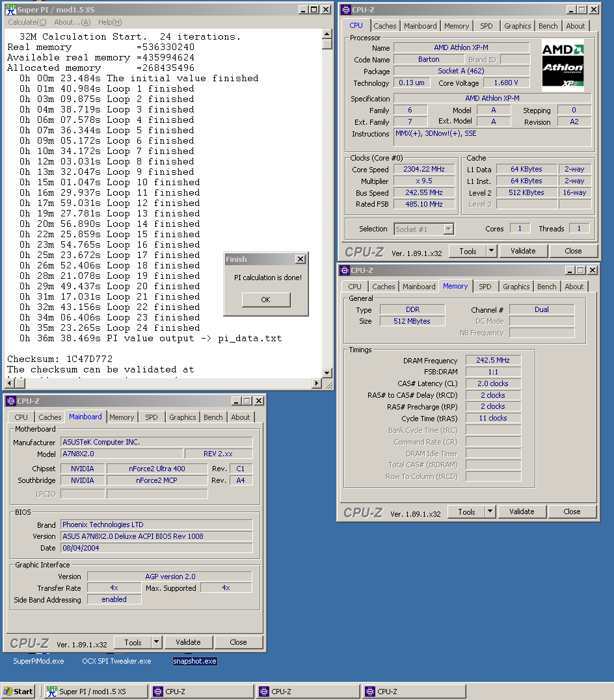
Task: Select Caches tab in the Mainboard CPU-Z window
Action: (49, 417)
